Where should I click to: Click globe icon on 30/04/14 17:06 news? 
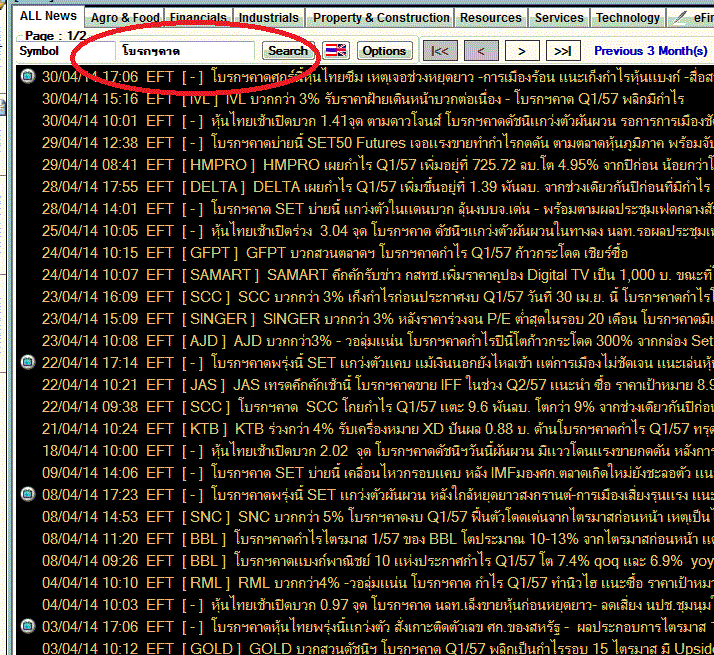(28, 76)
